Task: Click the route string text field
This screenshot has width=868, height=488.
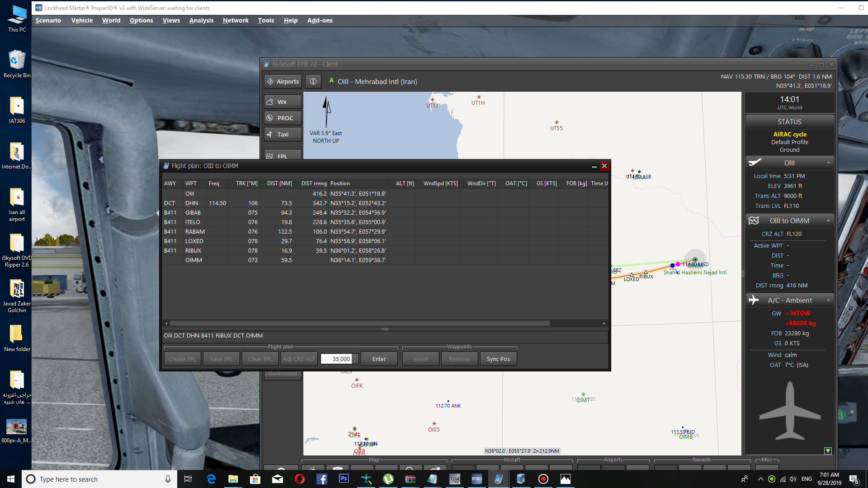Action: 385,336
